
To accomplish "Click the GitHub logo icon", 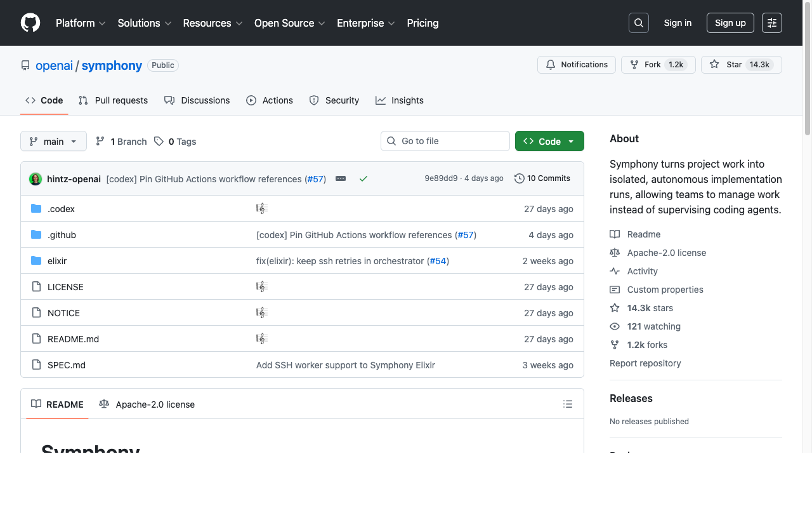I will [30, 23].
